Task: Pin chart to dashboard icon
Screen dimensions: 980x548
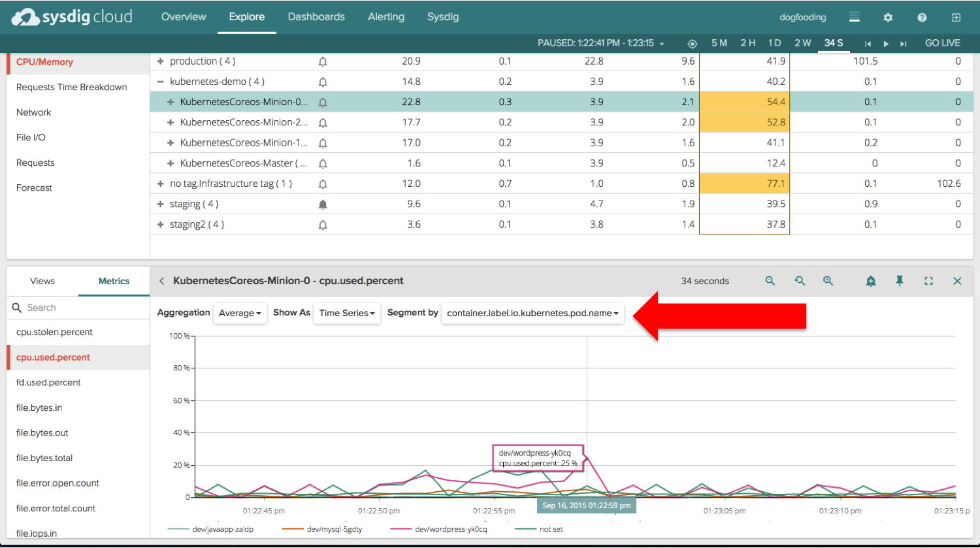Action: 900,281
